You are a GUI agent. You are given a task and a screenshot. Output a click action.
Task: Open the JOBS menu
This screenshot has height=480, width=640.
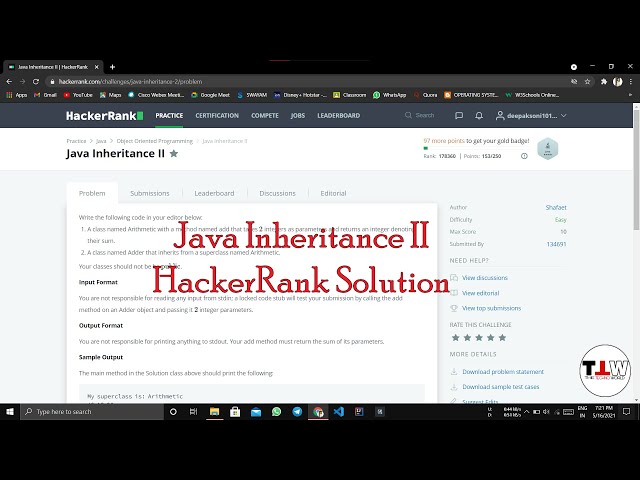298,116
